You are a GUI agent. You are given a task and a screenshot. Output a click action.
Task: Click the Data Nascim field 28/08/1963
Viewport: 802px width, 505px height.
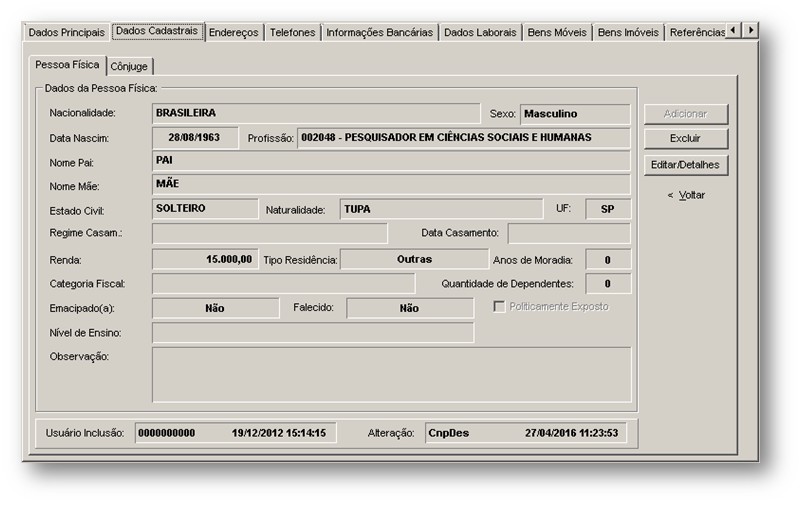tap(195, 138)
